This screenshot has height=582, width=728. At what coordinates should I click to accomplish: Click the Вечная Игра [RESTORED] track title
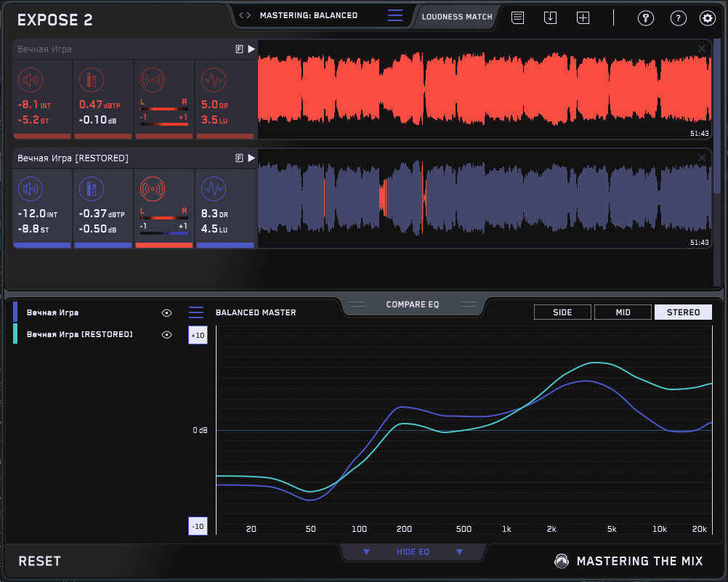pyautogui.click(x=73, y=158)
